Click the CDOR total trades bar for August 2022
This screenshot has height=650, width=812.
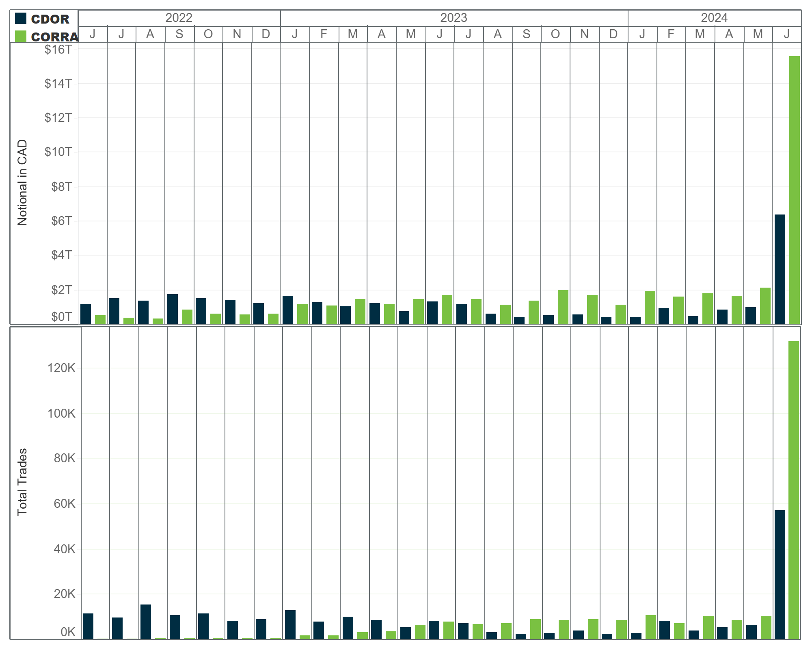(146, 622)
